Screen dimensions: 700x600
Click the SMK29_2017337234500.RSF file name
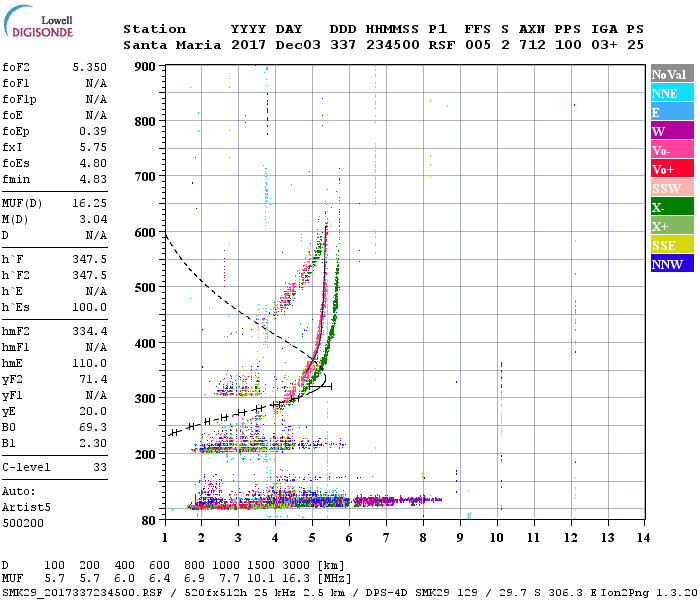click(82, 592)
